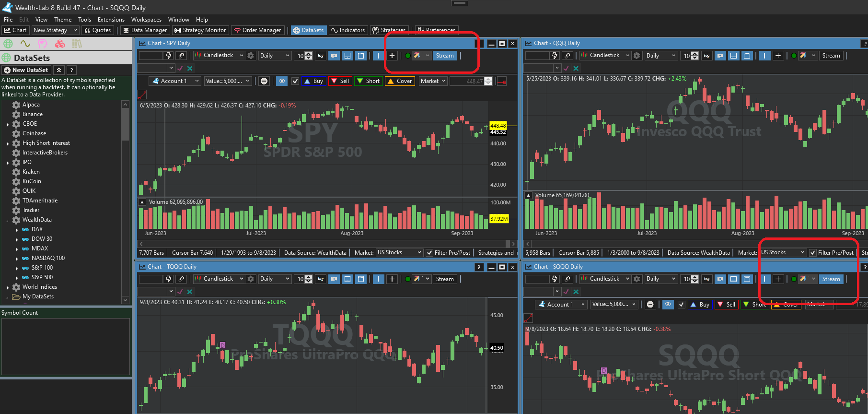
Task: Click the red stop line icon in SPY trade bar
Action: point(502,82)
